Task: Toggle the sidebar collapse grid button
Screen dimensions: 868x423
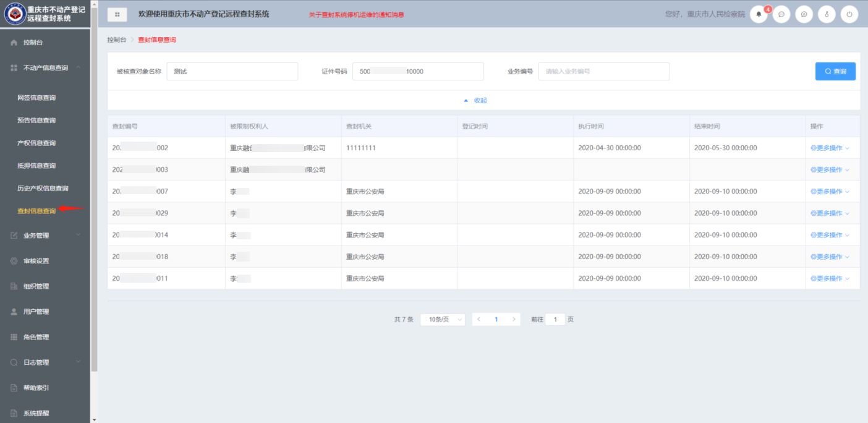Action: (x=117, y=14)
